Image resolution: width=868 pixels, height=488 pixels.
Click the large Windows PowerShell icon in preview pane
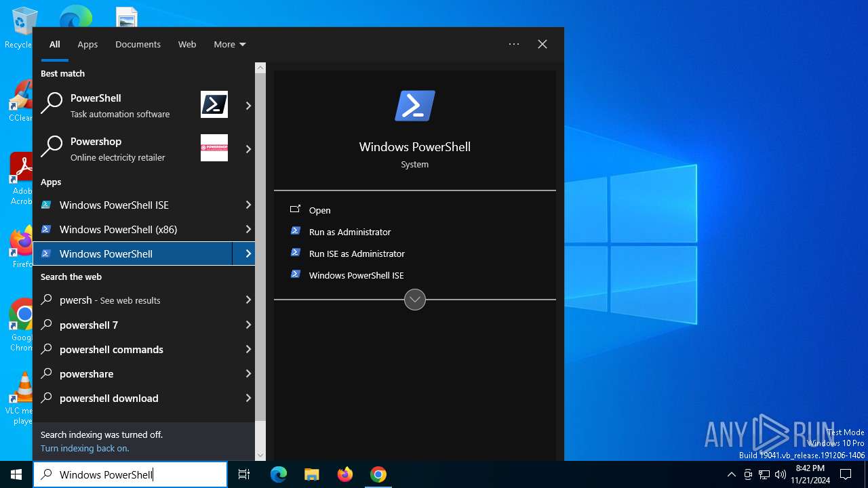pyautogui.click(x=415, y=106)
